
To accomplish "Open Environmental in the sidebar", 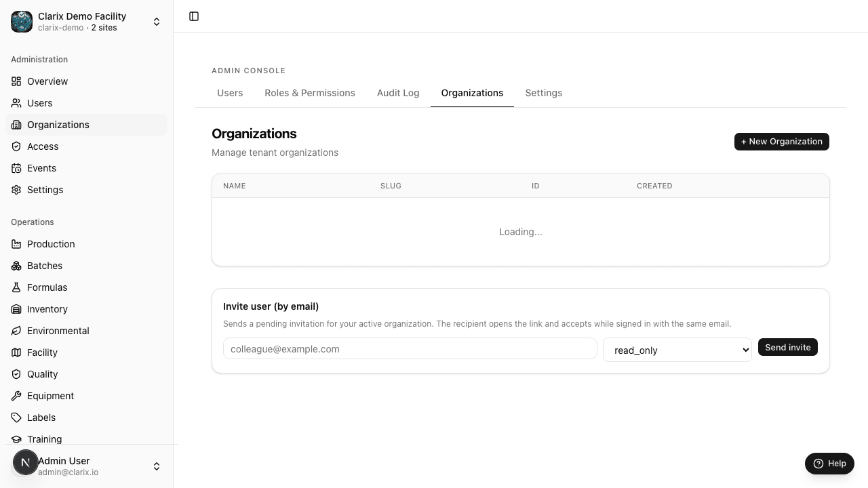I will pyautogui.click(x=87, y=331).
